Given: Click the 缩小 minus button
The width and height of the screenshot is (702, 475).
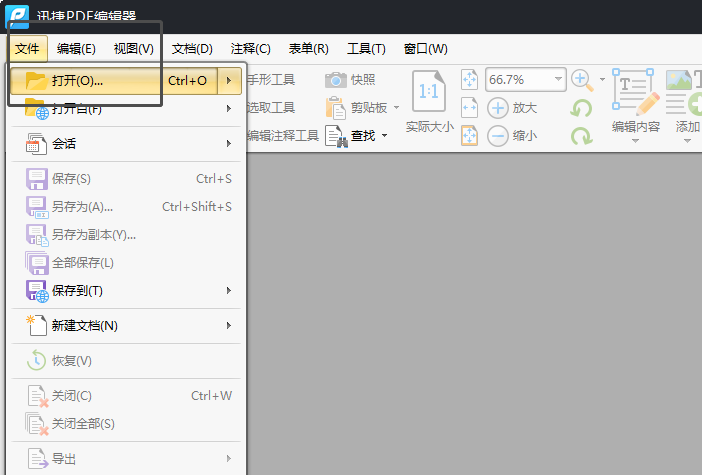Looking at the screenshot, I should coord(512,136).
